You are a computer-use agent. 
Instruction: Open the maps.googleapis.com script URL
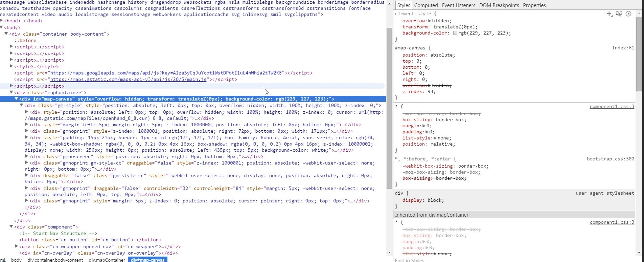pyautogui.click(x=166, y=73)
